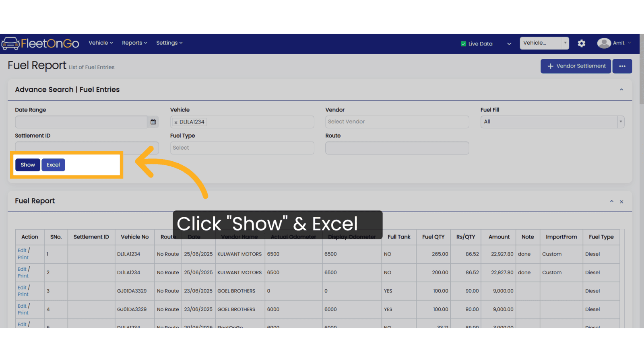Click the Vehicle No column header
The height and width of the screenshot is (362, 644).
pos(135,237)
